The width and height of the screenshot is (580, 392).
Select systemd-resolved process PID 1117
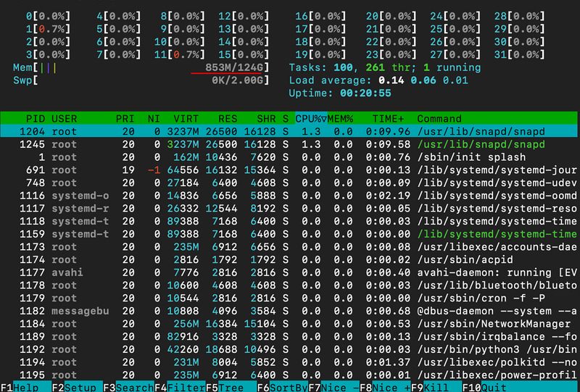click(289, 208)
